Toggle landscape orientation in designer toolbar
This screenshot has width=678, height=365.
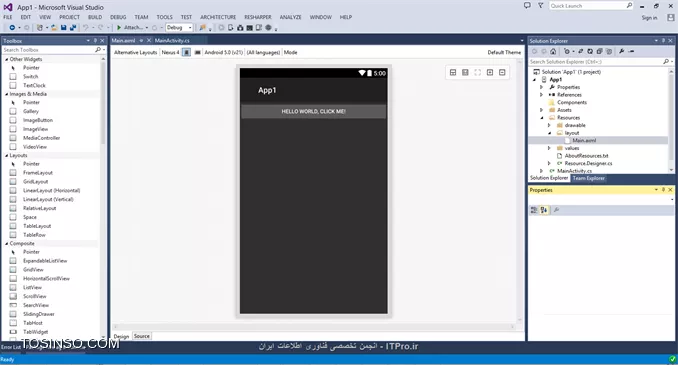[x=198, y=52]
